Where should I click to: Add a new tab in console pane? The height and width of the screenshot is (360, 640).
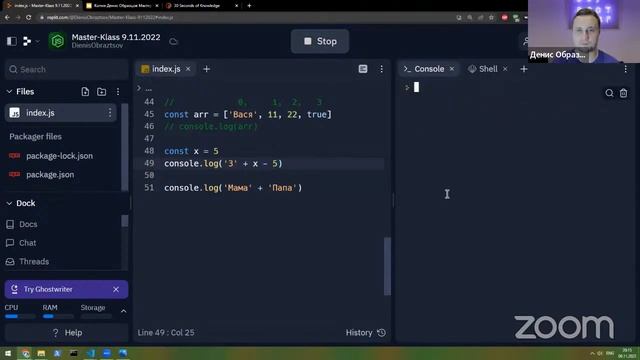coord(524,69)
